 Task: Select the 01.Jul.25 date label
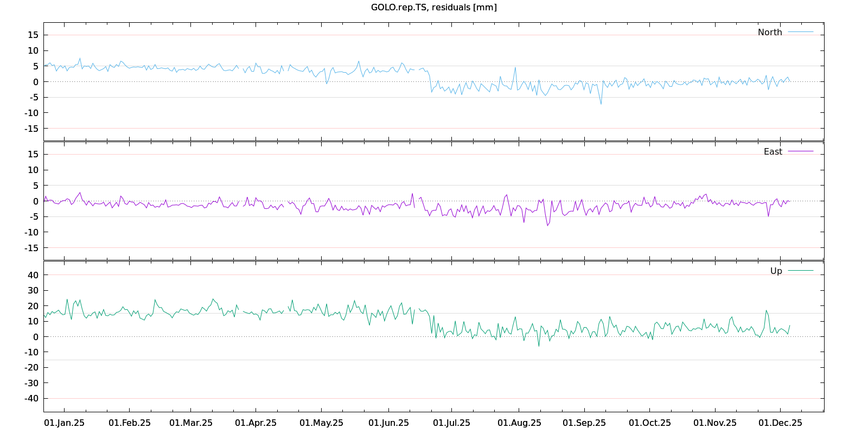tap(451, 423)
